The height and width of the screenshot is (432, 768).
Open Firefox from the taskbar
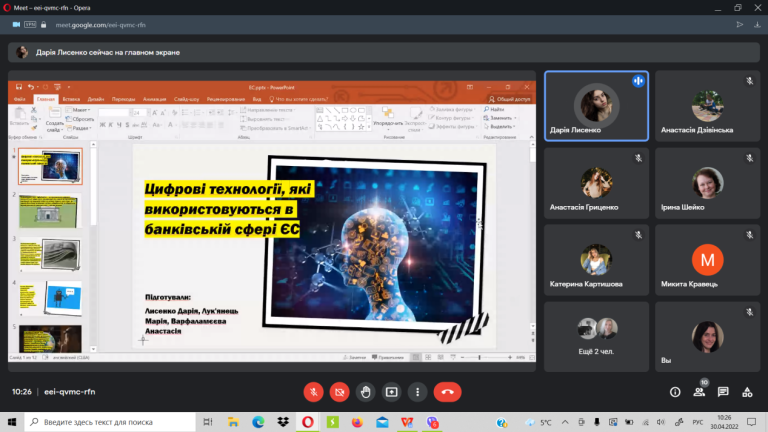pos(357,422)
